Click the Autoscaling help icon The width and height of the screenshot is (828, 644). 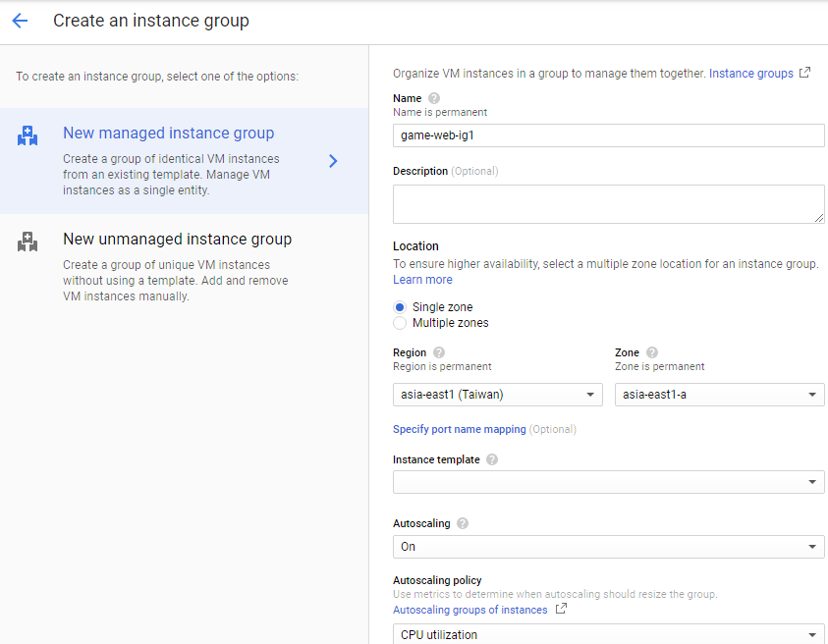point(463,523)
